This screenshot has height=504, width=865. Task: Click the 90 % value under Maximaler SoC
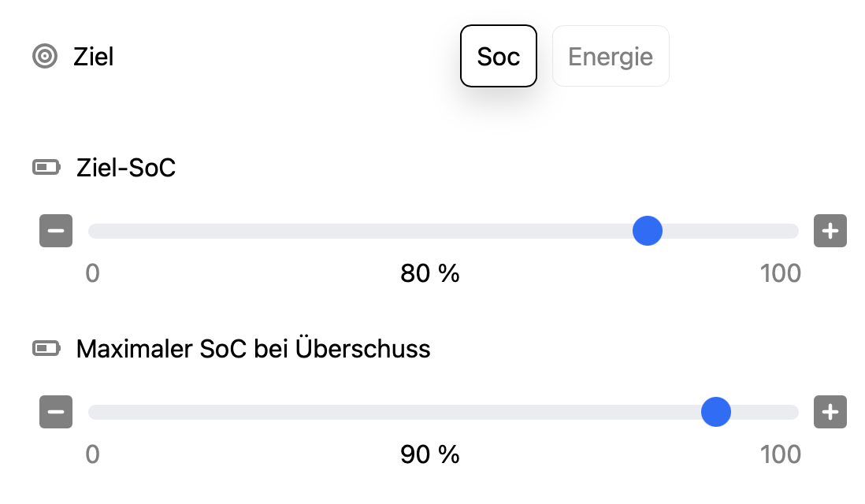(x=429, y=454)
